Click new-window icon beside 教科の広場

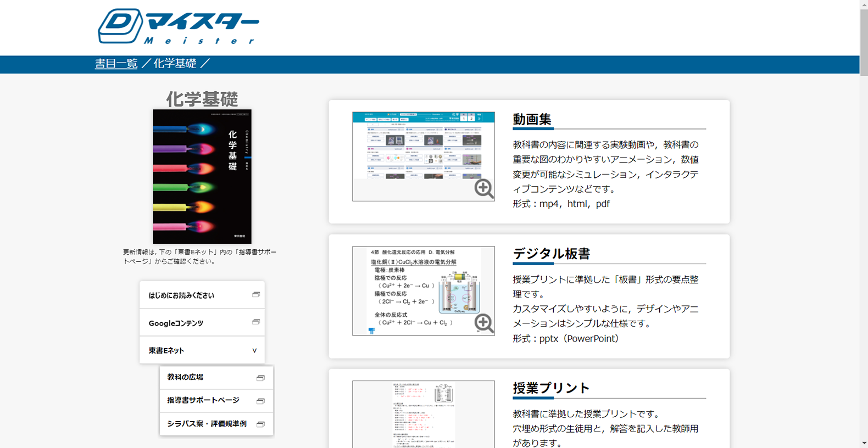pos(260,378)
